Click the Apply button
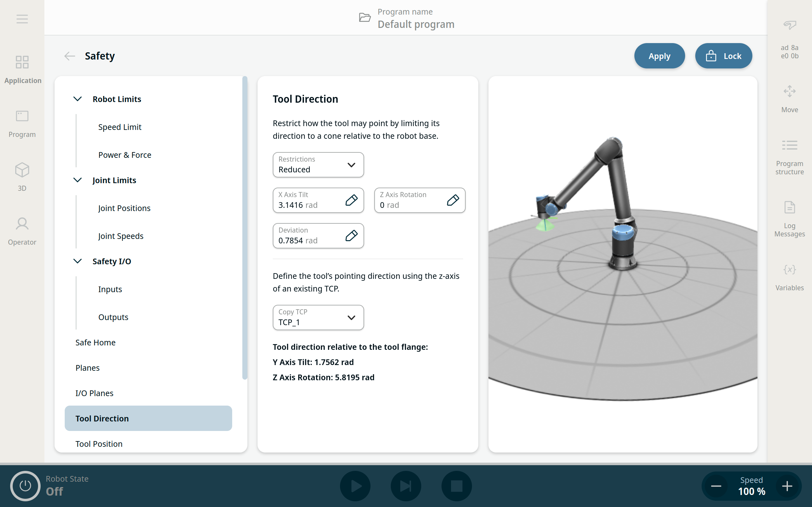The height and width of the screenshot is (507, 812). pyautogui.click(x=659, y=56)
